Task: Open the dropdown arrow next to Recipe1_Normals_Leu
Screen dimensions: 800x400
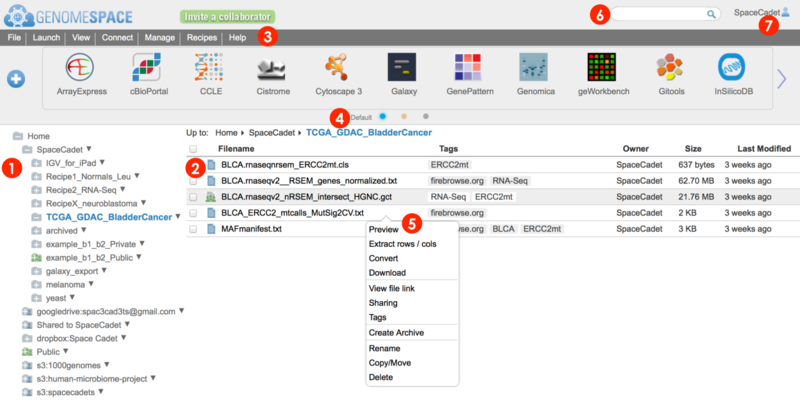Action: point(137,176)
